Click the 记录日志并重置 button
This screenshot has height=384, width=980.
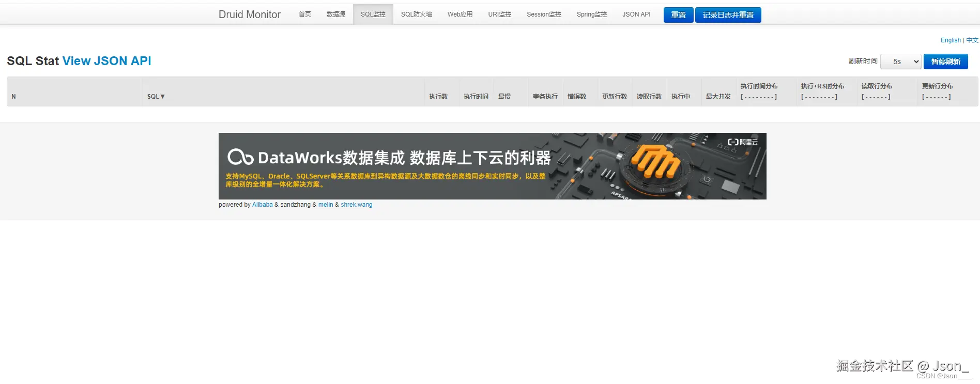click(x=728, y=15)
